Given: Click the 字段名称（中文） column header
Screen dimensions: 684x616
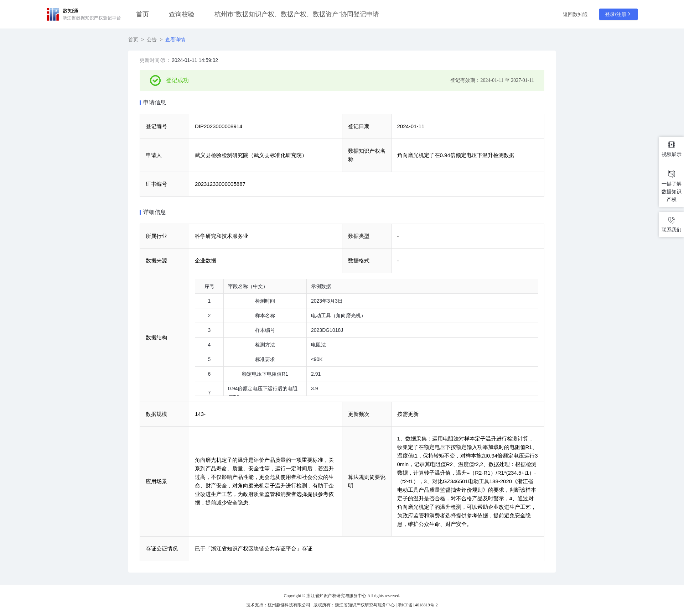Looking at the screenshot, I should 265,286.
